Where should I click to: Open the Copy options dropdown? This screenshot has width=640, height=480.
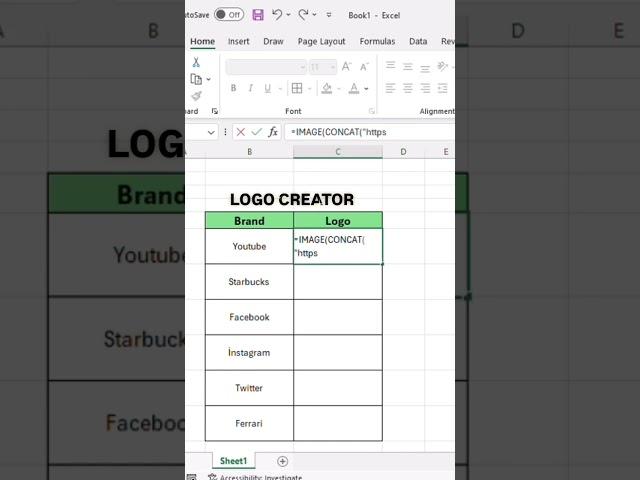tap(209, 79)
